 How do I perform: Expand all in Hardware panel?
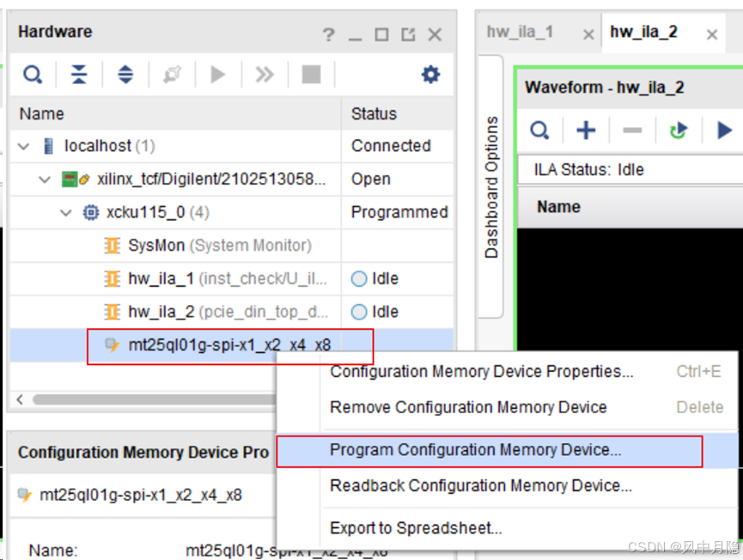click(x=125, y=75)
